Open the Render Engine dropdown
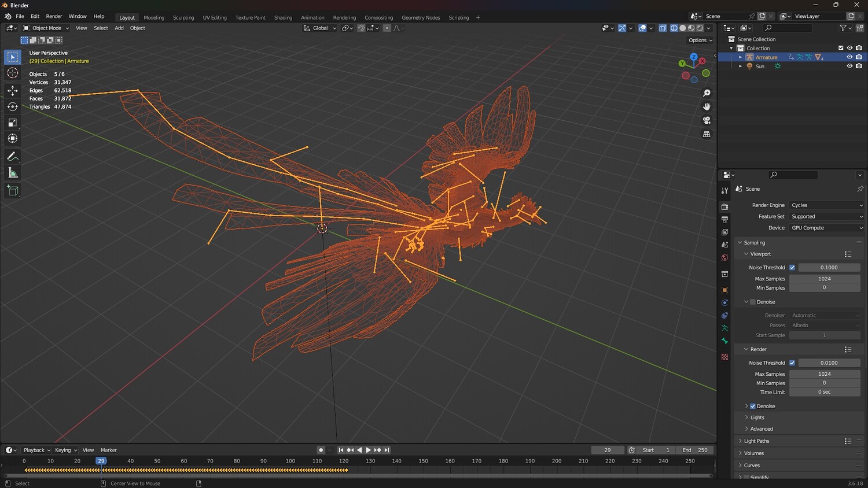 [x=826, y=205]
